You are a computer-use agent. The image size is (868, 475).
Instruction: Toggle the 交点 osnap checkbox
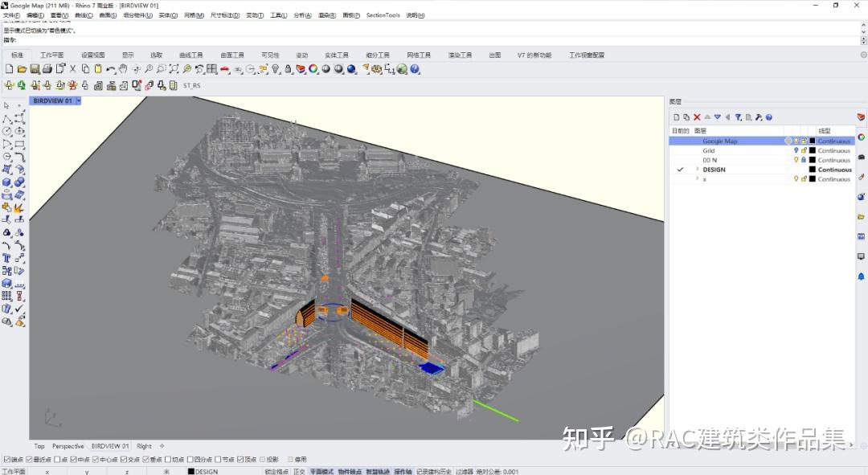point(124,460)
